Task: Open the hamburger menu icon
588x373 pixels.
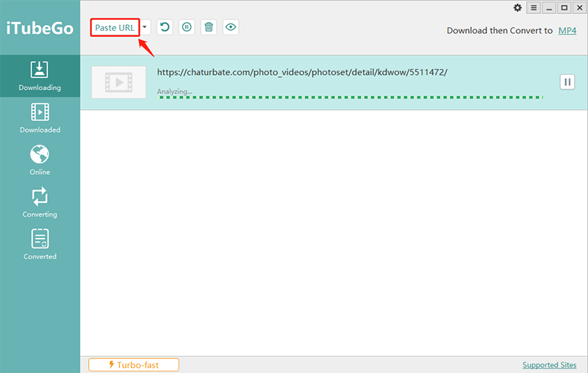Action: pyautogui.click(x=534, y=7)
